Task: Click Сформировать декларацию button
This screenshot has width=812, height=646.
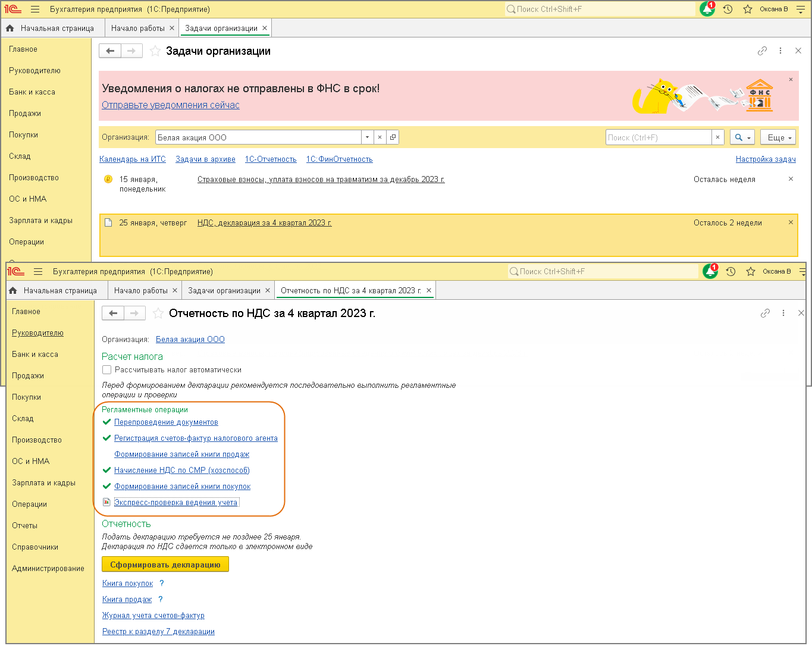Action: 165,565
